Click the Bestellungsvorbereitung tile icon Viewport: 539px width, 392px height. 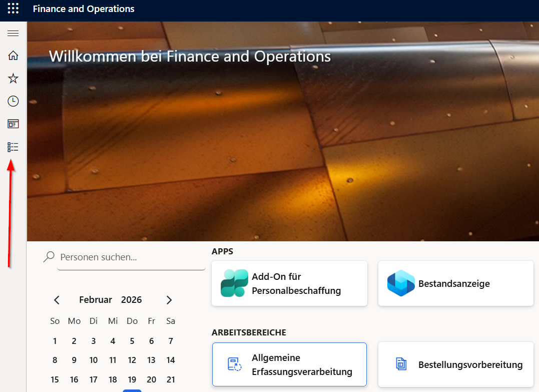[x=401, y=364]
